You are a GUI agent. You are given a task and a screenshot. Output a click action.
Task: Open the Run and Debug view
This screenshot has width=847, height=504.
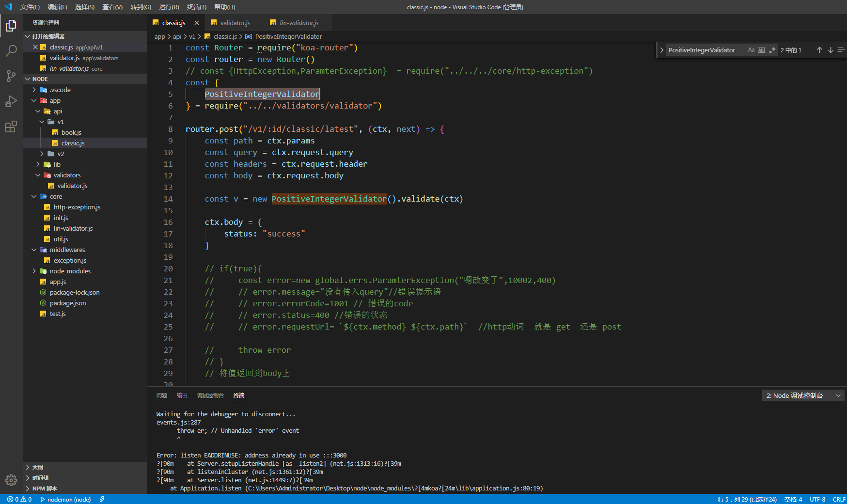[11, 101]
